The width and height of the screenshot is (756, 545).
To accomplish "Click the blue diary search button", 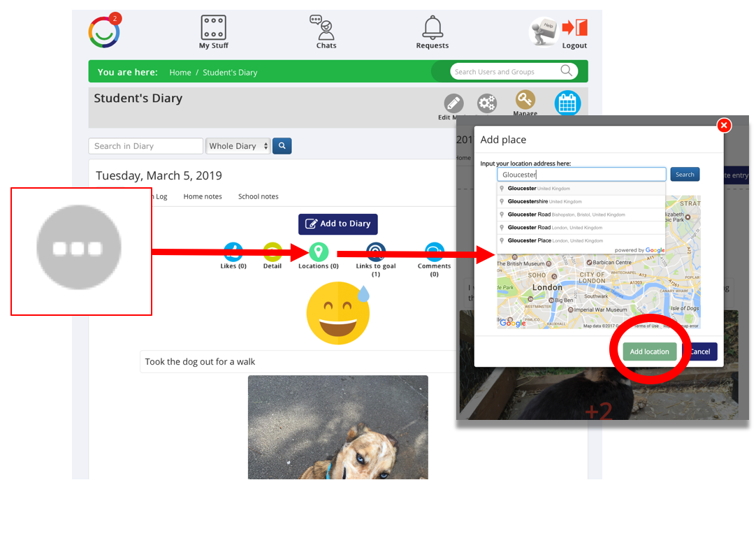I will [282, 145].
